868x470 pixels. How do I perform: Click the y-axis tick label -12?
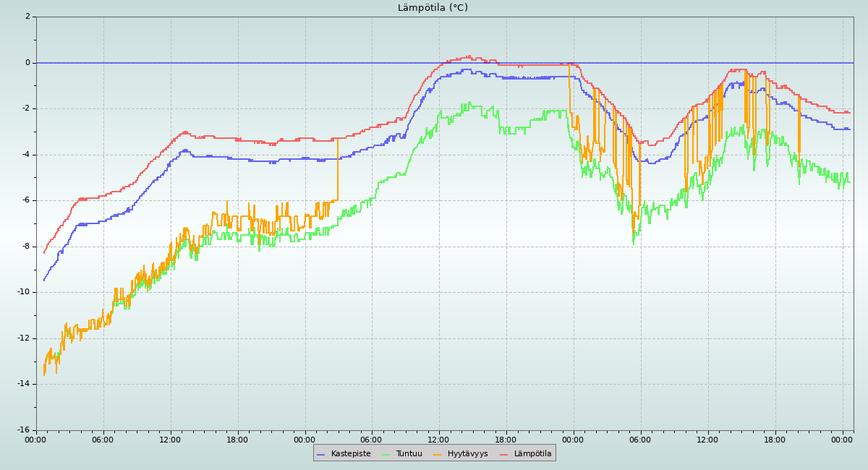24,338
